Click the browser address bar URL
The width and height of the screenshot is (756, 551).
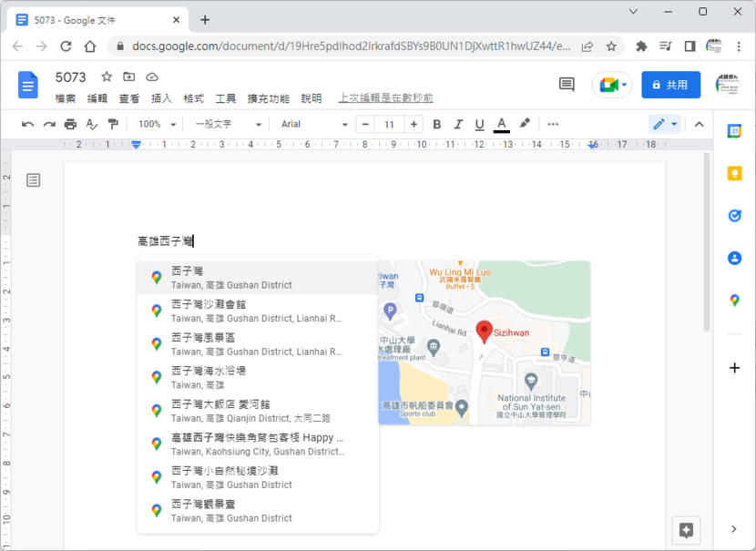click(x=351, y=46)
